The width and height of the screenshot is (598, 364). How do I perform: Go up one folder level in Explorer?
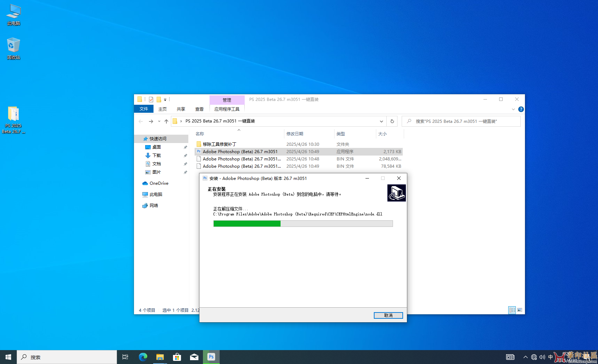(x=166, y=121)
